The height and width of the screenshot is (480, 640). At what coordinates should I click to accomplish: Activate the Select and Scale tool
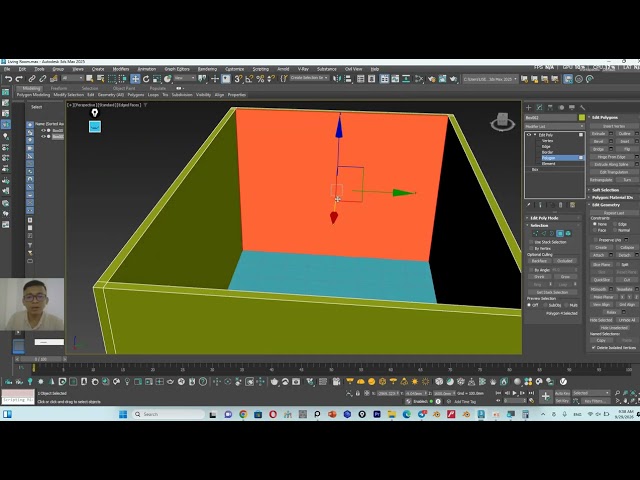[x=156, y=79]
